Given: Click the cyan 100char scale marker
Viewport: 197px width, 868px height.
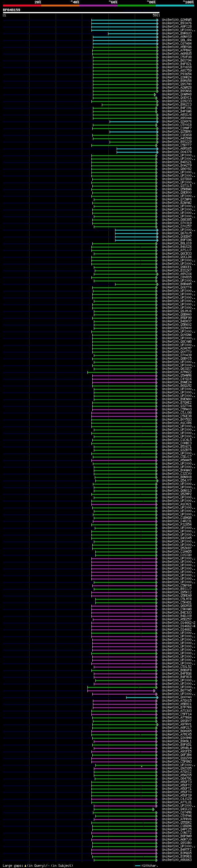Looking at the screenshot, I should click(137, 866).
